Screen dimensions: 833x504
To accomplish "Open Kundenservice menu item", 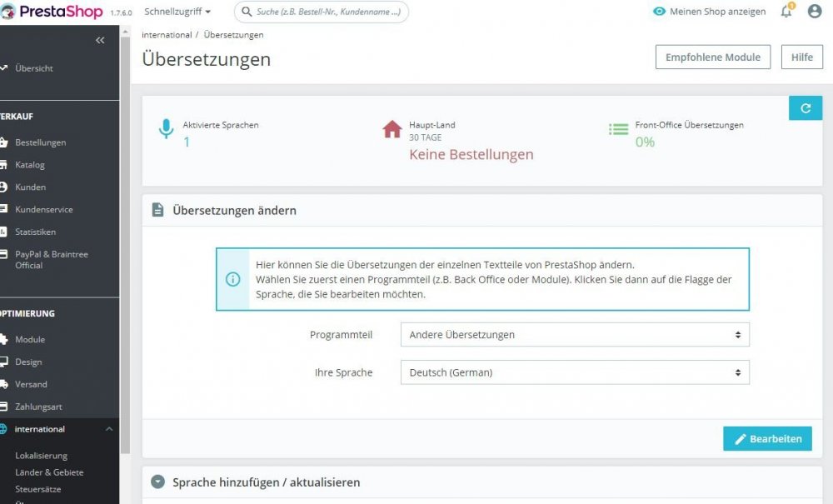I will click(43, 209).
